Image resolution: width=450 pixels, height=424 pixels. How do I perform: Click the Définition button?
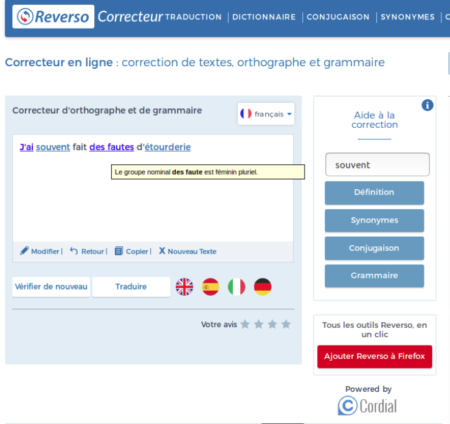coord(374,193)
